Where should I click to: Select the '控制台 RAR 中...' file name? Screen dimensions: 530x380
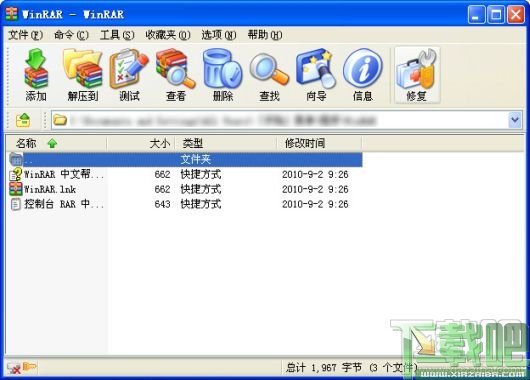[64, 204]
